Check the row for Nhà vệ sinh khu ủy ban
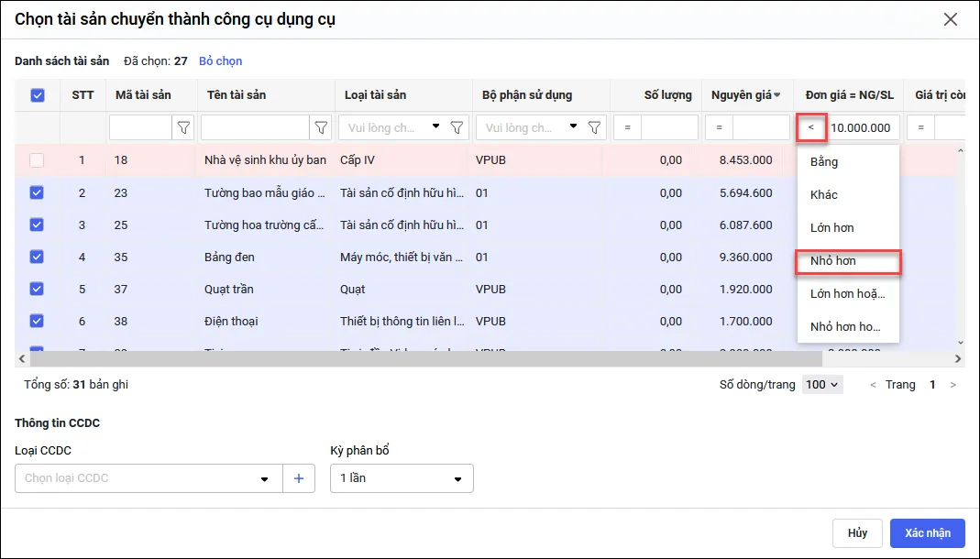Viewport: 980px width, 559px height. click(37, 160)
